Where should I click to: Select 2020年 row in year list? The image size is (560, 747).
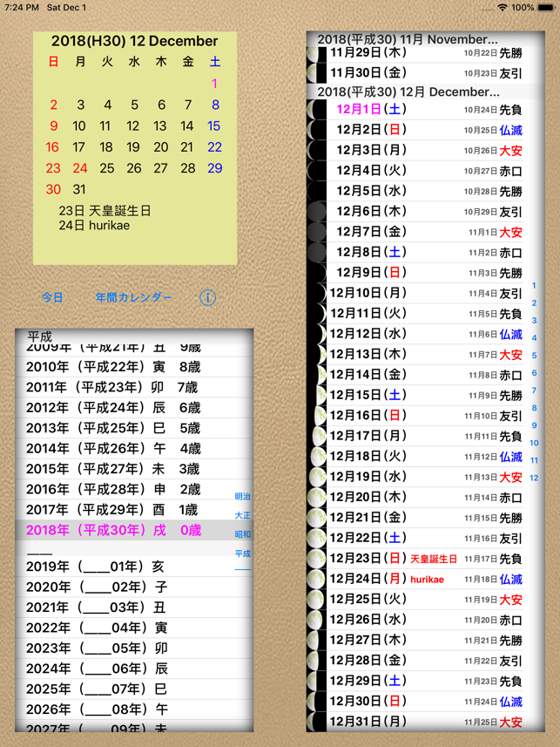[x=134, y=587]
